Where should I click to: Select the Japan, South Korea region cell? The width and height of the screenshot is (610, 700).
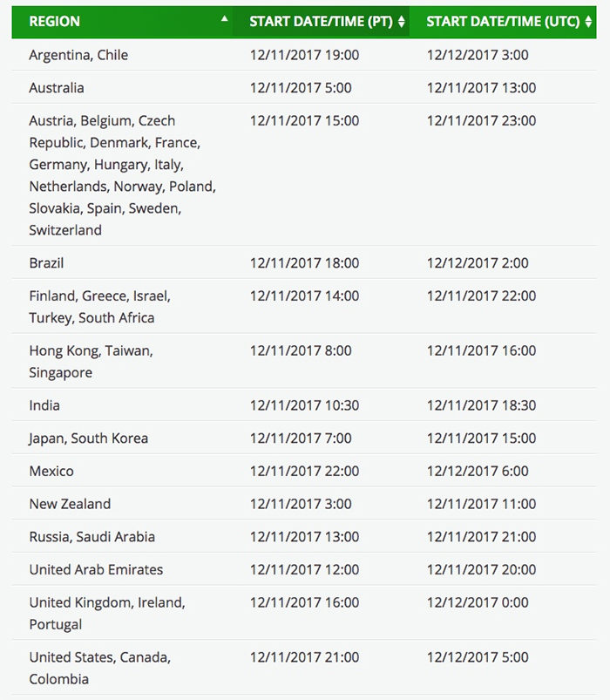tap(89, 438)
